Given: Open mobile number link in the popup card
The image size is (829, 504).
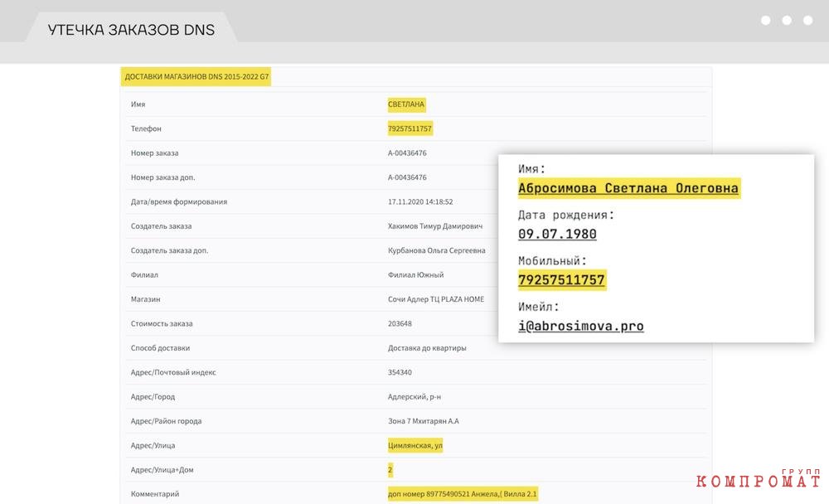Looking at the screenshot, I should pos(561,279).
